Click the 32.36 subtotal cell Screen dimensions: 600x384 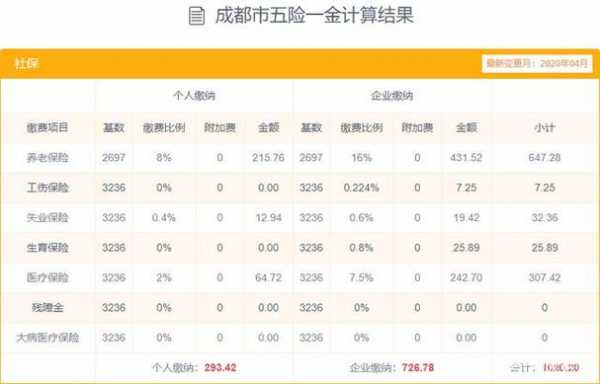pyautogui.click(x=545, y=218)
